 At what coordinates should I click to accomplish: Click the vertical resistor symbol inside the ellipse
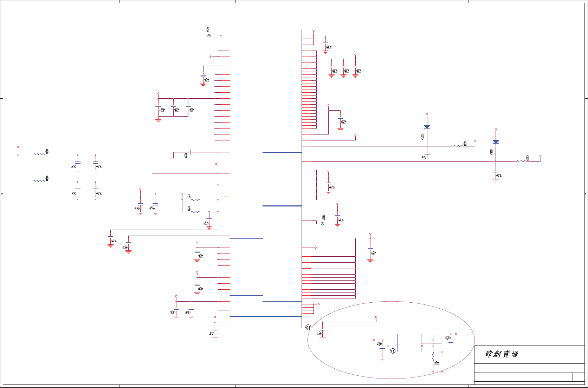433,356
